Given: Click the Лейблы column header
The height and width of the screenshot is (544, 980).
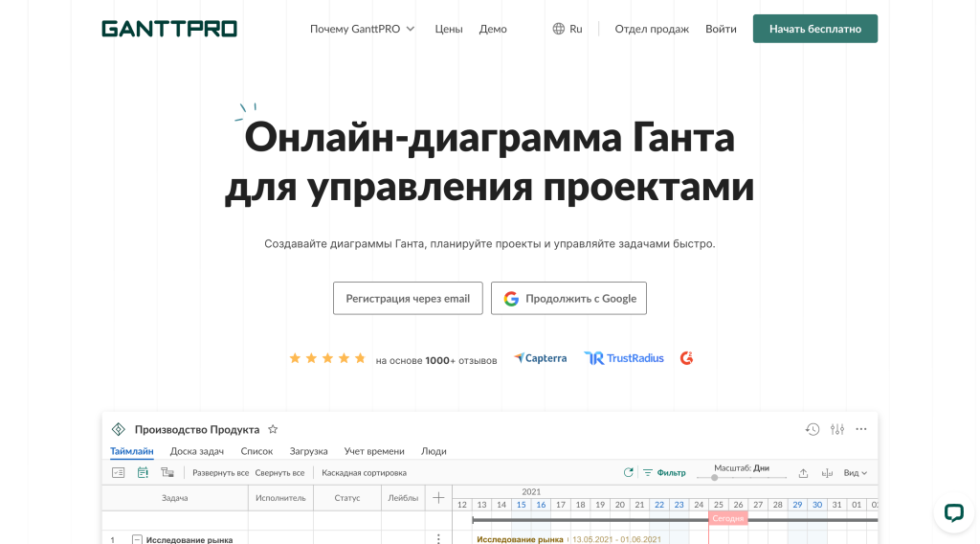Looking at the screenshot, I should click(x=403, y=498).
